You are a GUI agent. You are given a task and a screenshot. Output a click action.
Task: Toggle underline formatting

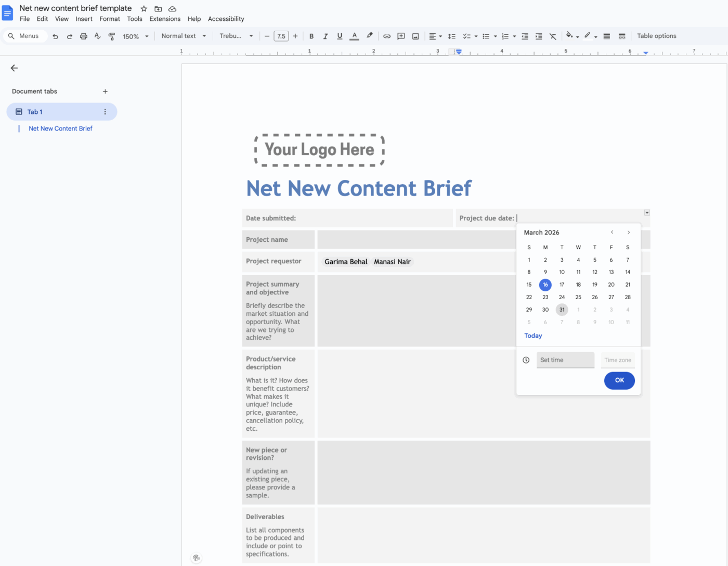click(340, 36)
